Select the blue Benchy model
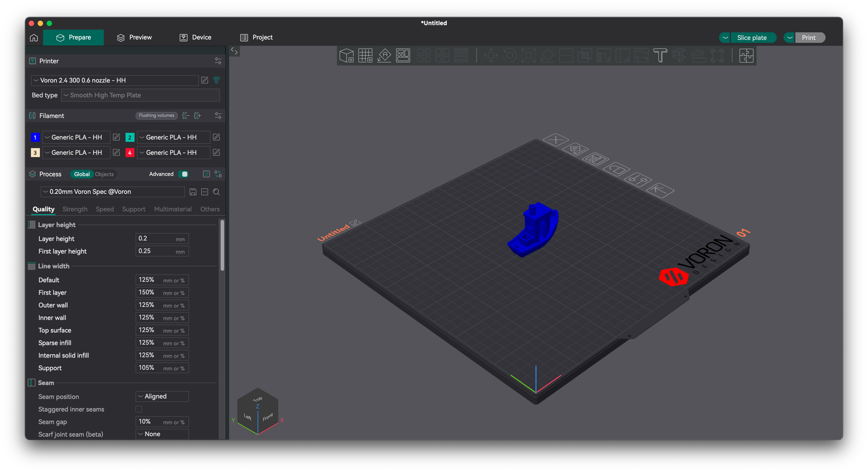Viewport: 868px width, 473px height. click(533, 230)
